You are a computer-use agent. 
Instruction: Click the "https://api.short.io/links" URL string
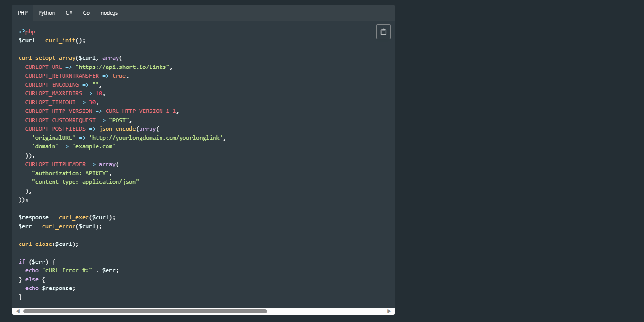tap(122, 67)
